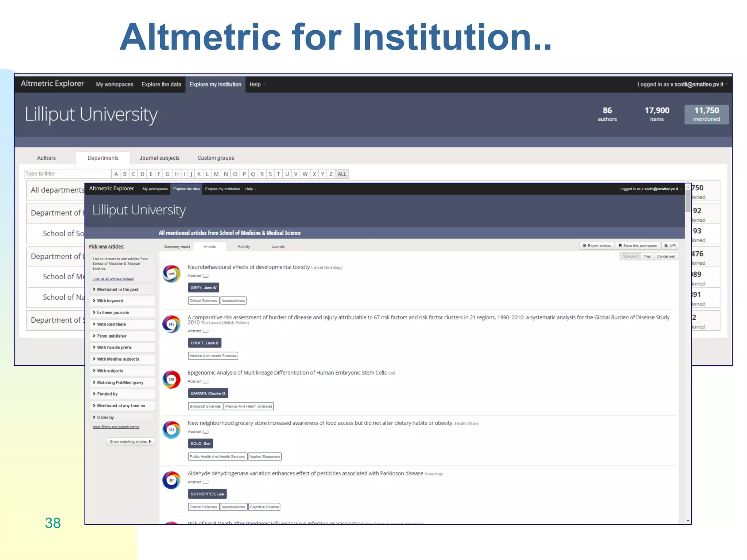Expand the 'In these journals' filter
The height and width of the screenshot is (560, 747).
coord(122,312)
